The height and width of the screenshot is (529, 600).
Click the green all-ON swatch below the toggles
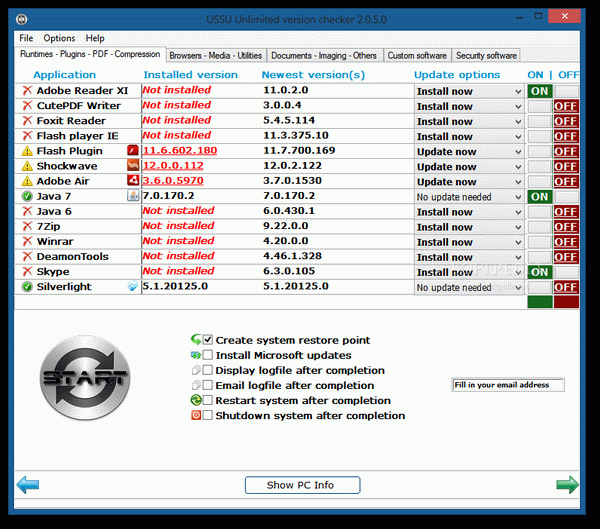click(x=540, y=302)
